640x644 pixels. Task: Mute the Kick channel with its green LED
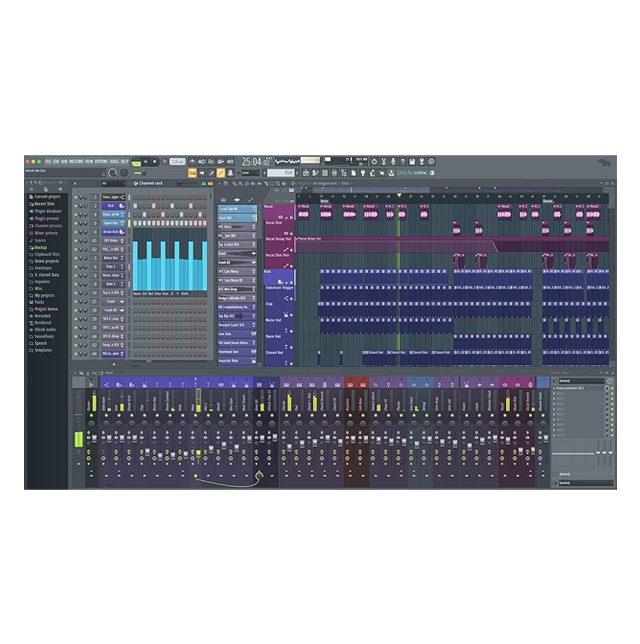click(x=76, y=206)
